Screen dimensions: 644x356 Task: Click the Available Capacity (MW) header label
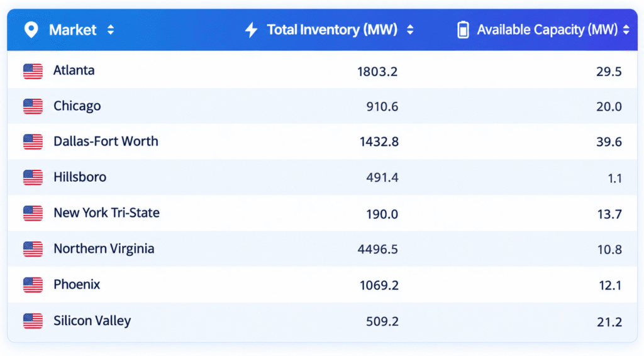pos(547,30)
